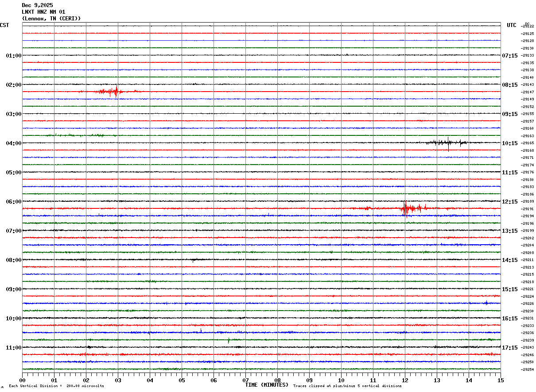The image size is (536, 392).
Task: Click the '07:15' UTC time label
Action: [x=510, y=56]
